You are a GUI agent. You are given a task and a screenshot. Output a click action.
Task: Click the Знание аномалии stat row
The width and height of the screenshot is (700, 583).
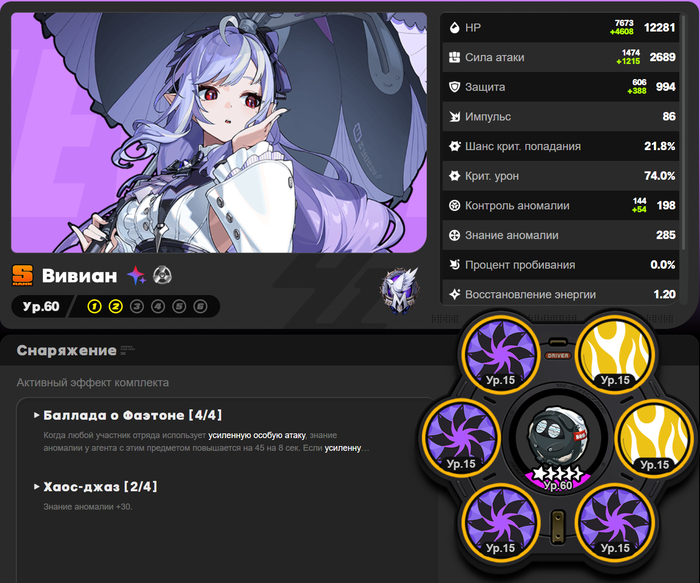(561, 235)
